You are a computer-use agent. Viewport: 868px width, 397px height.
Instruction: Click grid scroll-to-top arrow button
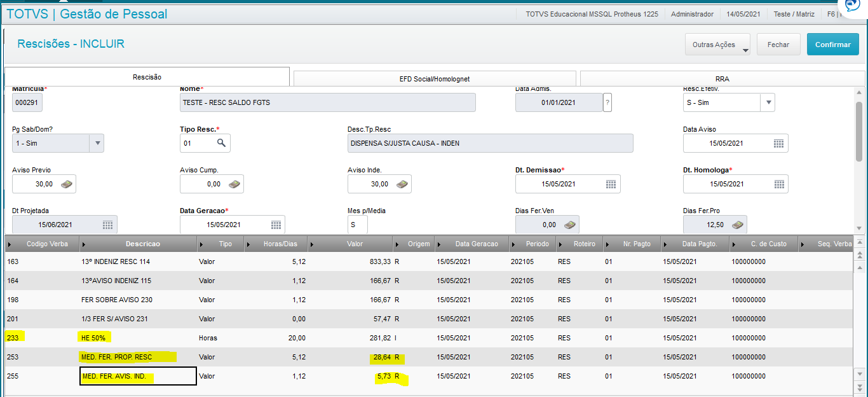pyautogui.click(x=859, y=242)
